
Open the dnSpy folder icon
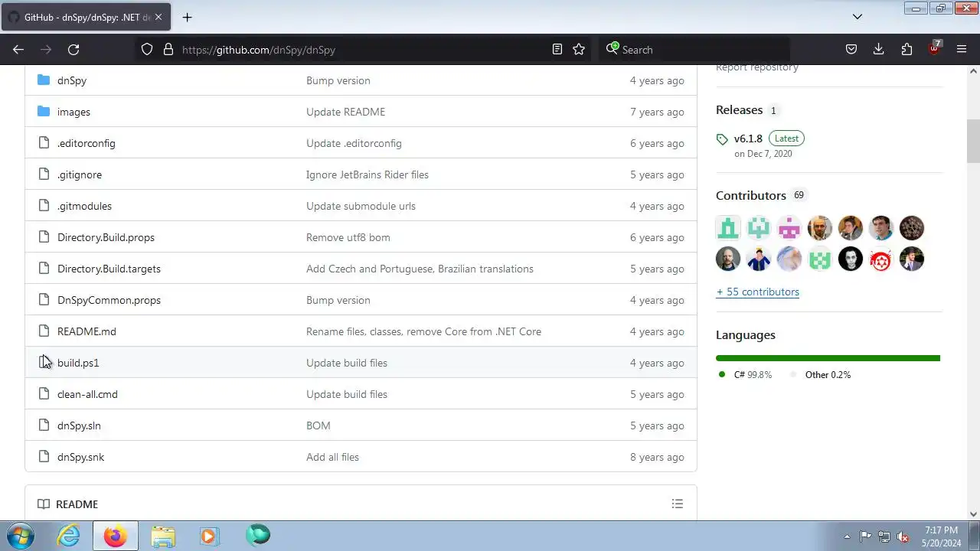tap(44, 80)
